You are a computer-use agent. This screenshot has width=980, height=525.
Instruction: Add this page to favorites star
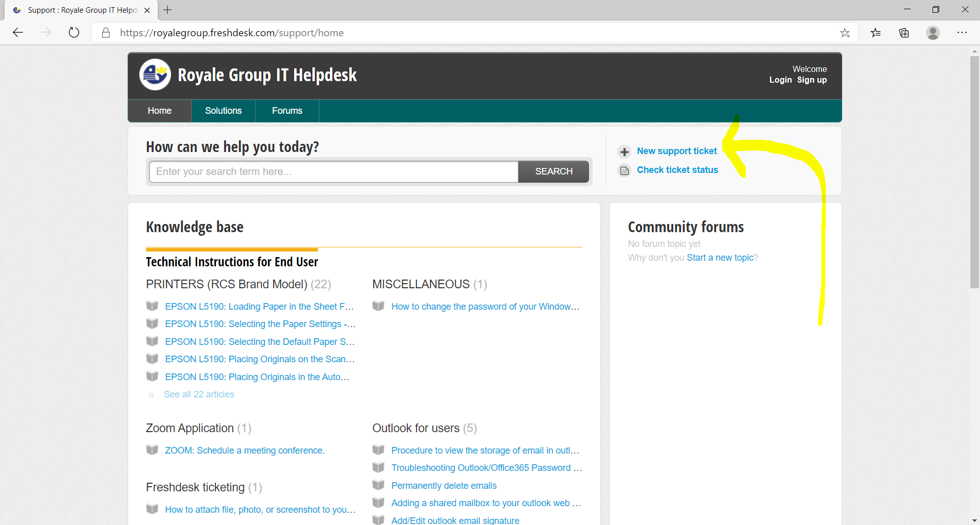pyautogui.click(x=845, y=33)
